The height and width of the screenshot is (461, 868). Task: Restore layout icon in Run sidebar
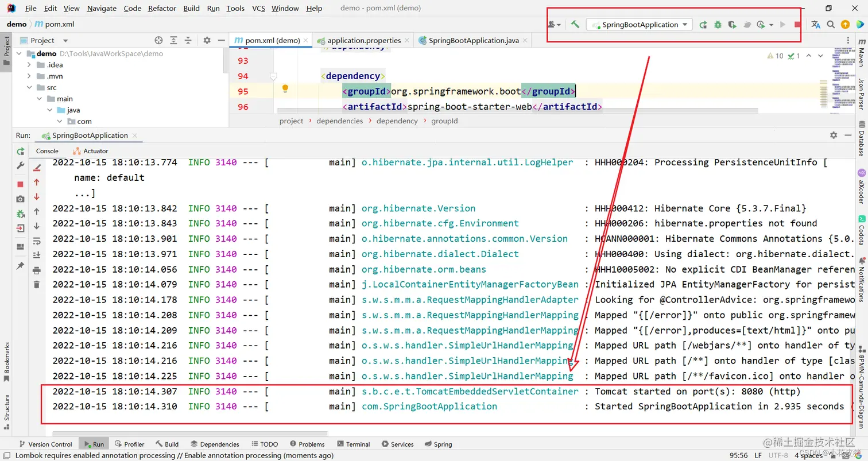pyautogui.click(x=21, y=247)
